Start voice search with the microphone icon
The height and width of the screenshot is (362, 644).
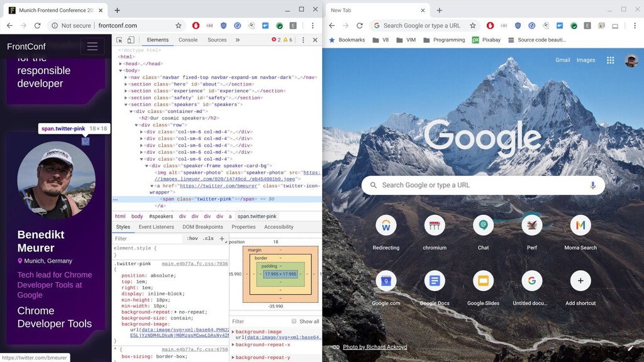(592, 185)
